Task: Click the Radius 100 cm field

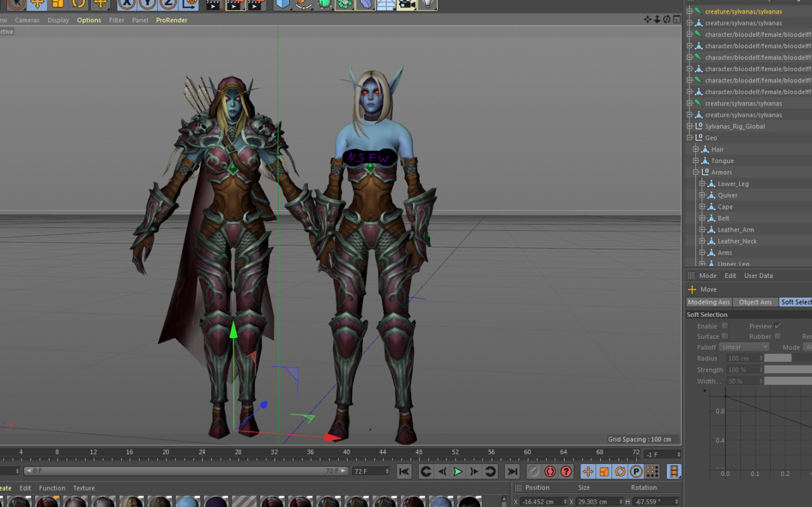Action: (744, 358)
